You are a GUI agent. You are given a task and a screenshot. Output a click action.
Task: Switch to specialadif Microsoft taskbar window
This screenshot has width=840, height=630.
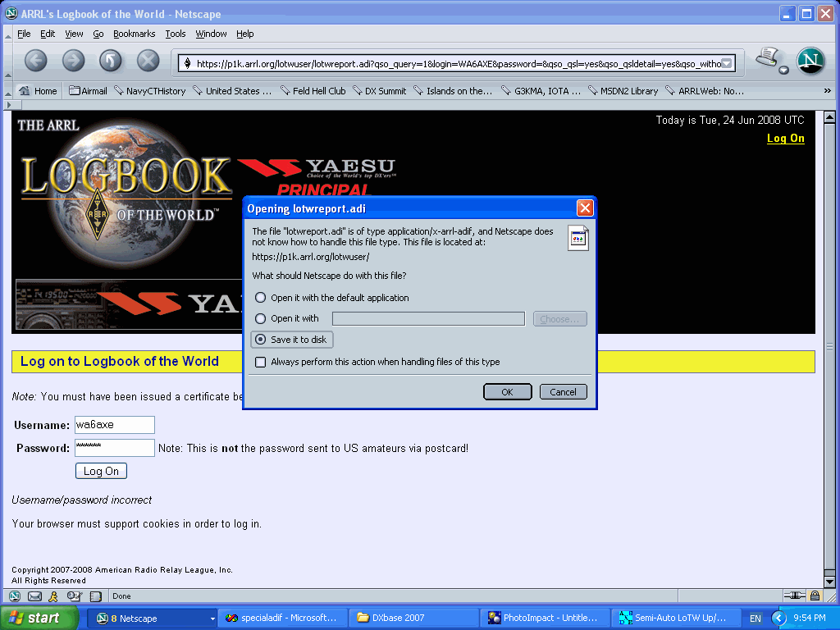click(283, 618)
